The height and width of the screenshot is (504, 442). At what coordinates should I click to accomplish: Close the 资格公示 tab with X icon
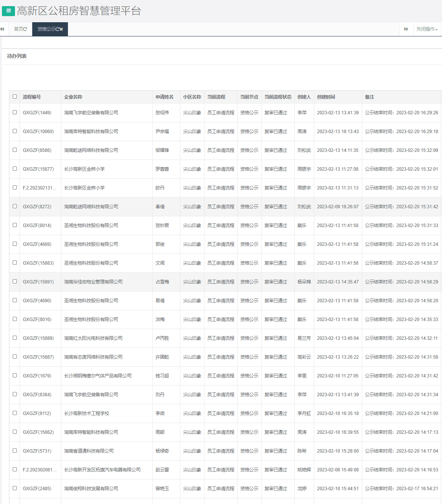coord(61,29)
